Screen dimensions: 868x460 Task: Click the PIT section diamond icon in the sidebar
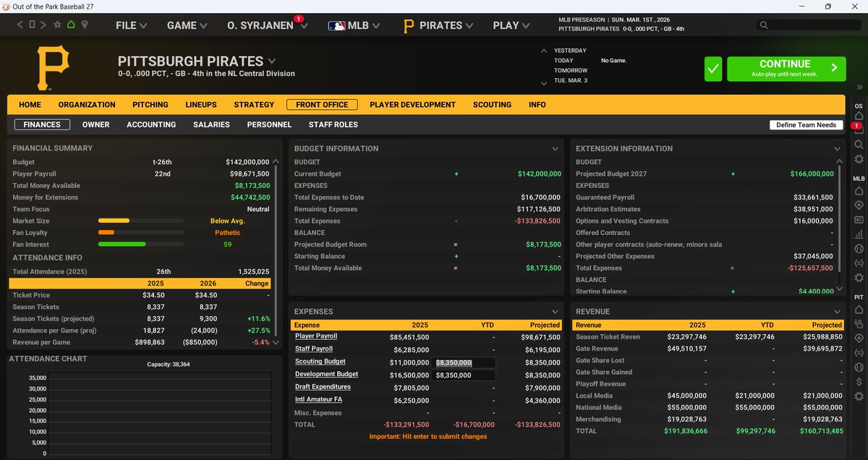[859, 338]
